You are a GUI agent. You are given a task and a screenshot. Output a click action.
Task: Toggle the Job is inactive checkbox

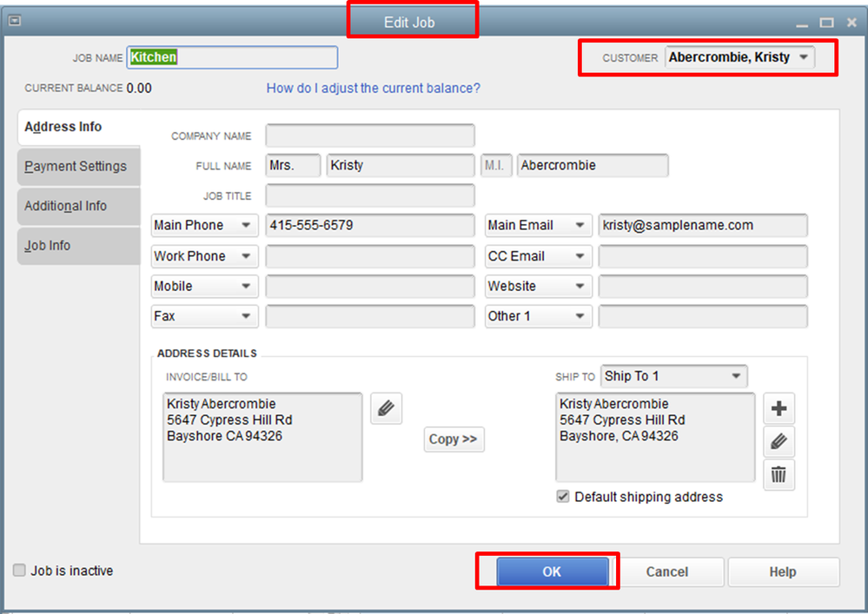[x=19, y=570]
